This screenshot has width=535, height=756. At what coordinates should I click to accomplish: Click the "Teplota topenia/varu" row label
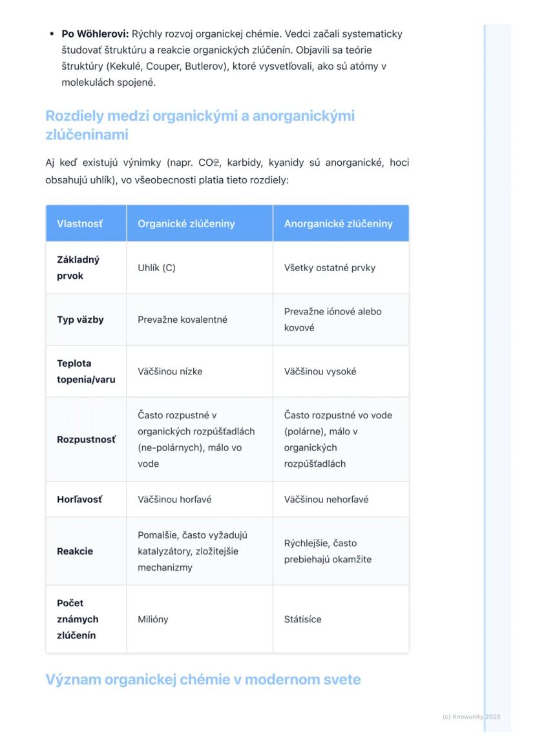(x=86, y=371)
